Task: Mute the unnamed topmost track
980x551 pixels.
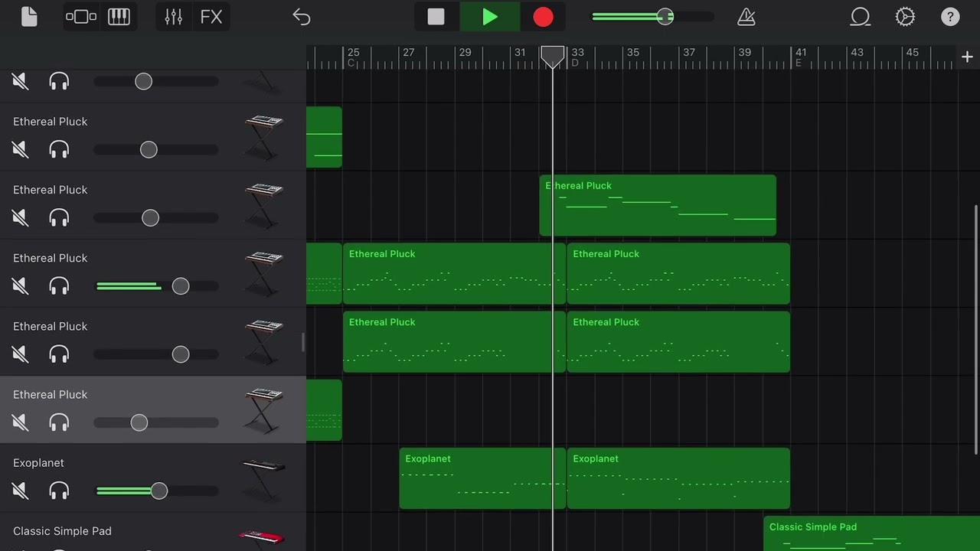Action: click(21, 81)
